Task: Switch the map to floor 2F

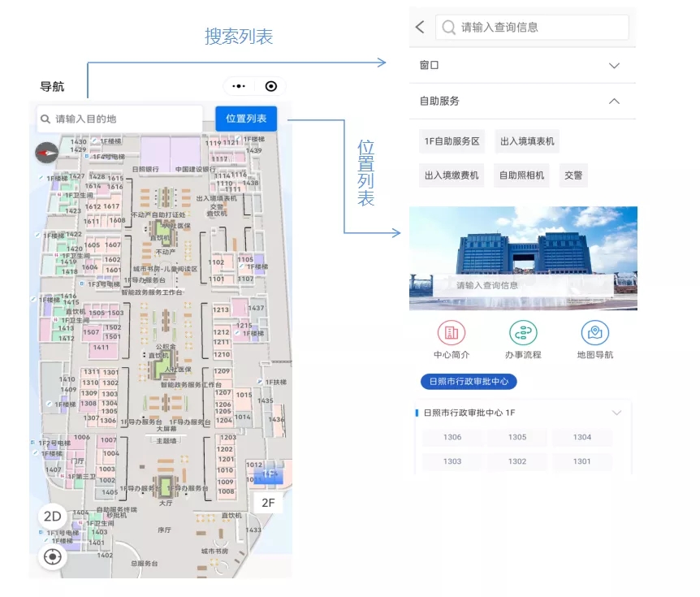Action: point(268,503)
